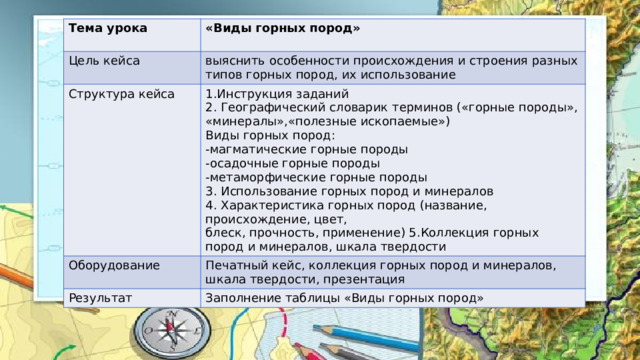640x360 pixels.
Task: Select the title '«Виды горных пород»'
Action: point(282,28)
